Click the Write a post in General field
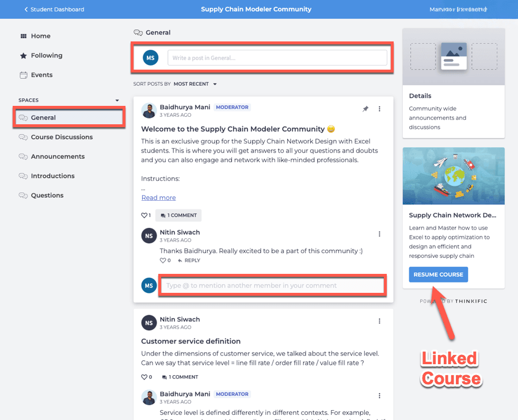The width and height of the screenshot is (518, 420). click(x=277, y=58)
